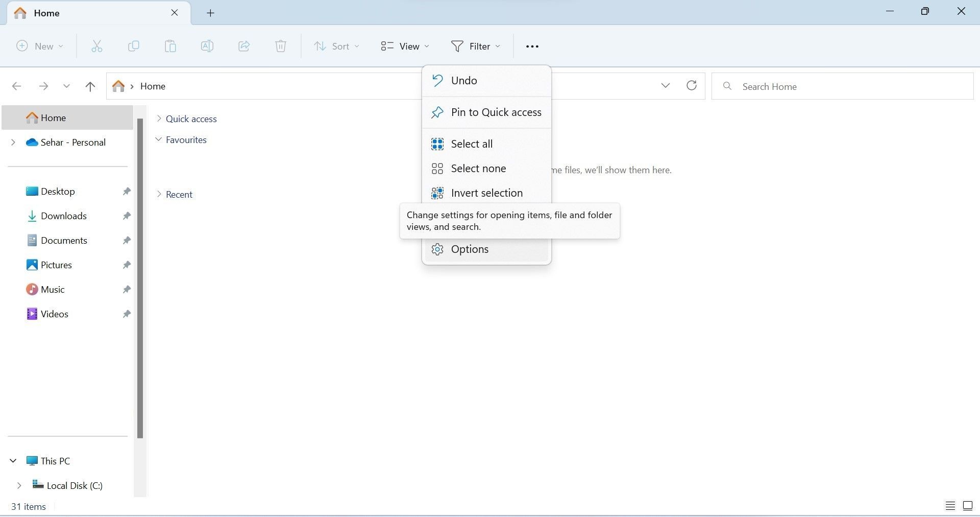
Task: Click the Paste clipboard icon
Action: coord(170,46)
